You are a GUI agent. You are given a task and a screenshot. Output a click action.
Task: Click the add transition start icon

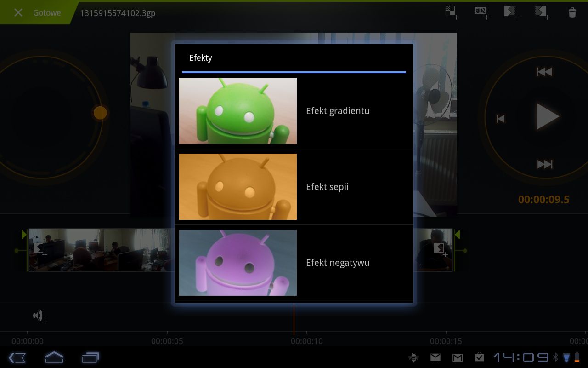tap(511, 12)
